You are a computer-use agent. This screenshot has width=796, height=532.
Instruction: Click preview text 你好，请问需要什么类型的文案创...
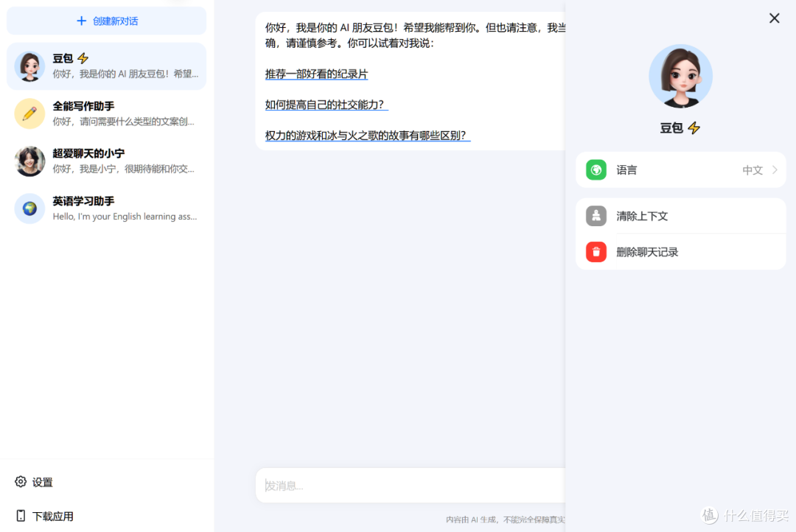[123, 122]
